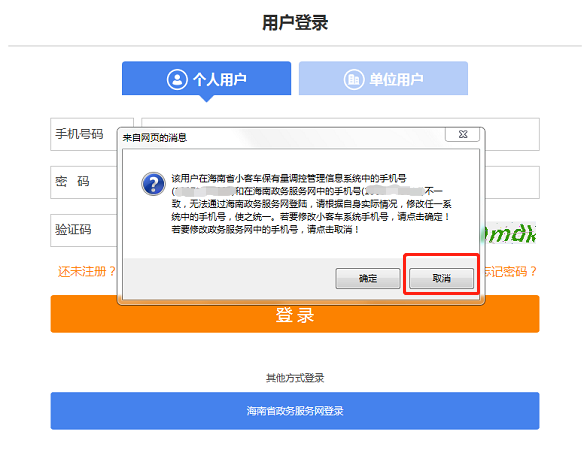Image resolution: width=585 pixels, height=451 pixels.
Task: Switch to the 单位用户 tab
Action: [x=383, y=78]
